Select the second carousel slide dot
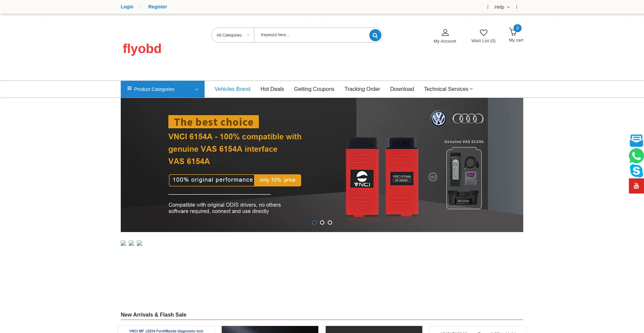The image size is (644, 333). 322,222
